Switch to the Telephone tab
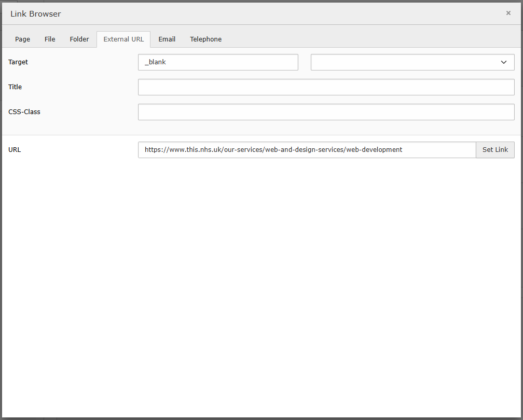The width and height of the screenshot is (523, 420). pos(206,39)
